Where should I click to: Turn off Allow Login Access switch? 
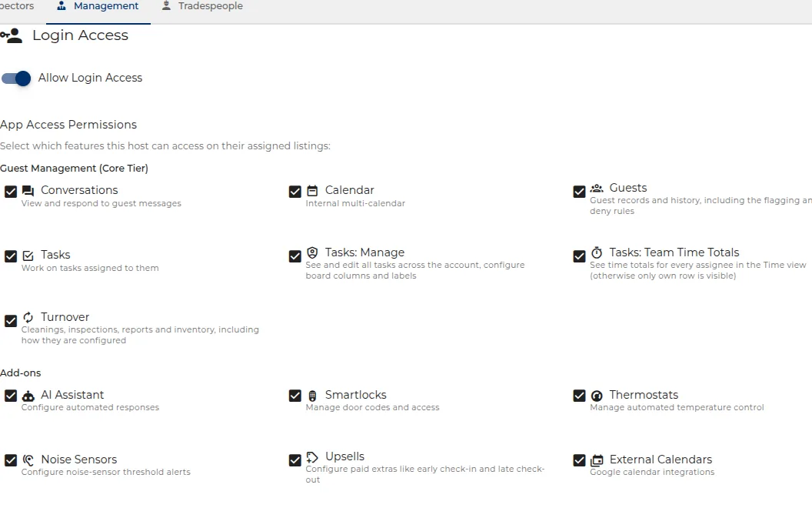[x=16, y=79]
